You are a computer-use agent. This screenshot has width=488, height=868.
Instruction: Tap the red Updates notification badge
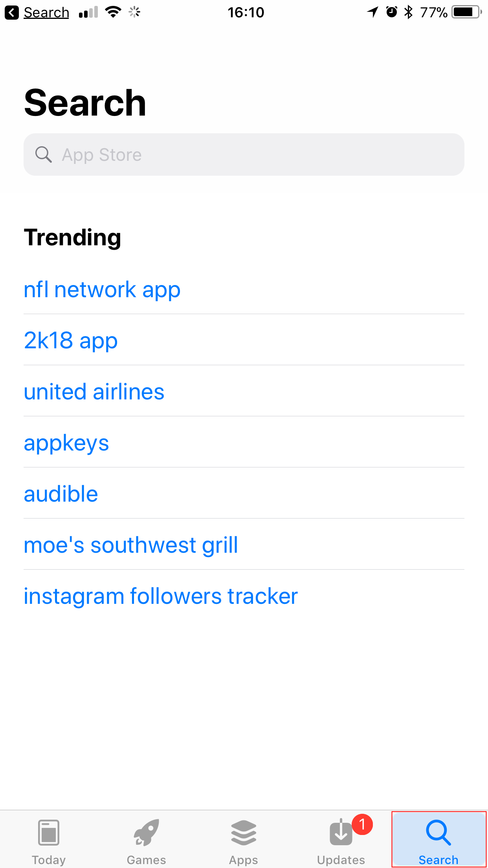click(x=362, y=824)
